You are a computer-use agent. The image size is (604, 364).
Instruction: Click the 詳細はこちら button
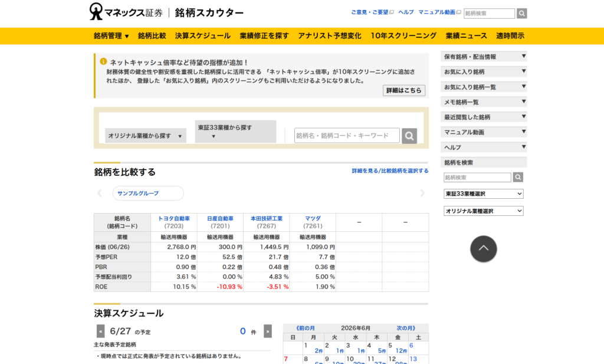point(403,90)
